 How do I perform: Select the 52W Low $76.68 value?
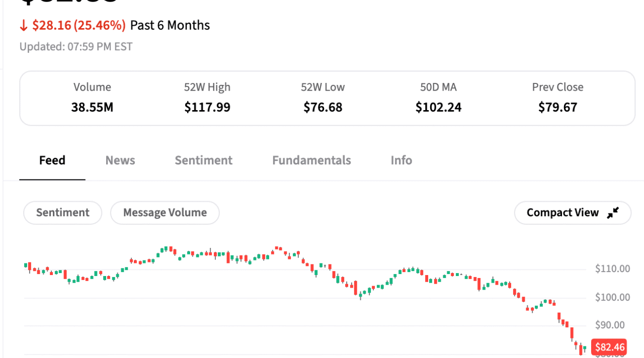pyautogui.click(x=323, y=107)
